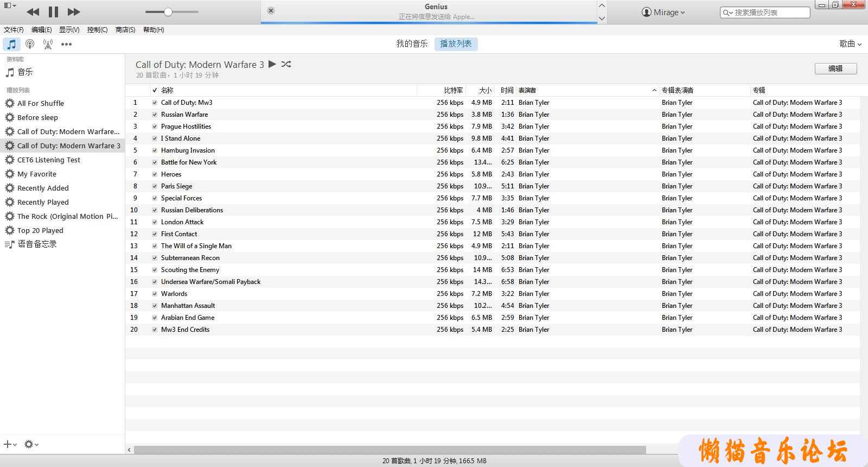
Task: Uncheck the Prague Hostilities checkbox
Action: coord(155,127)
